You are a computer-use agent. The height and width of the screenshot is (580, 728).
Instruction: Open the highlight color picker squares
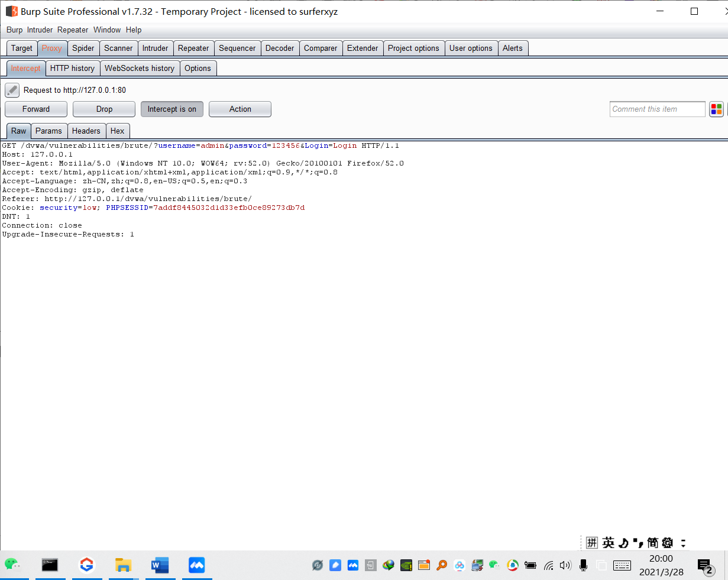pos(716,109)
